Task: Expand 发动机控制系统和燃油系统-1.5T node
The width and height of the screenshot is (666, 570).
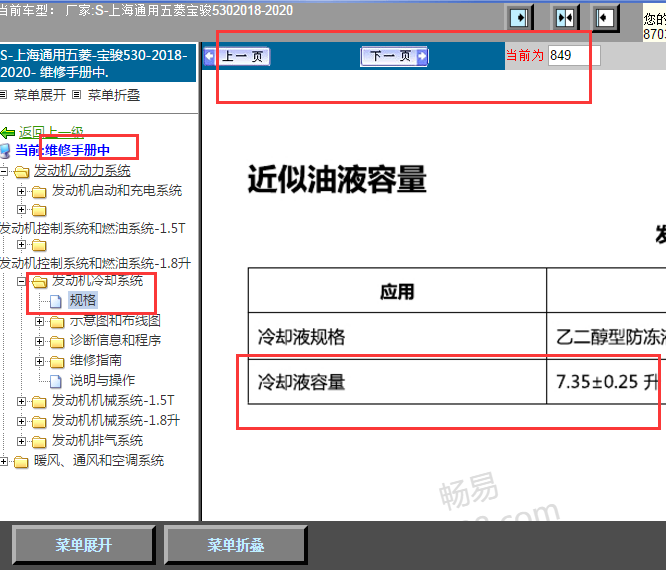Action: (21, 209)
